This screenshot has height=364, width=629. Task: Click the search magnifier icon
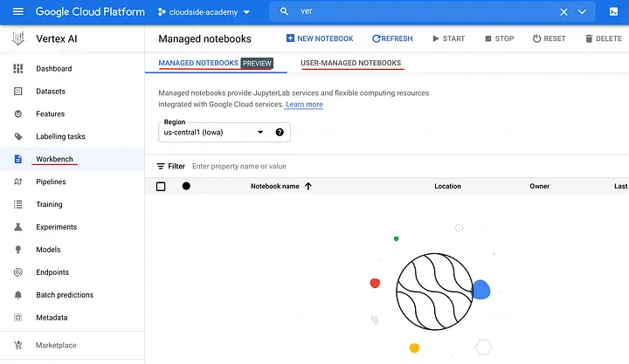(284, 11)
